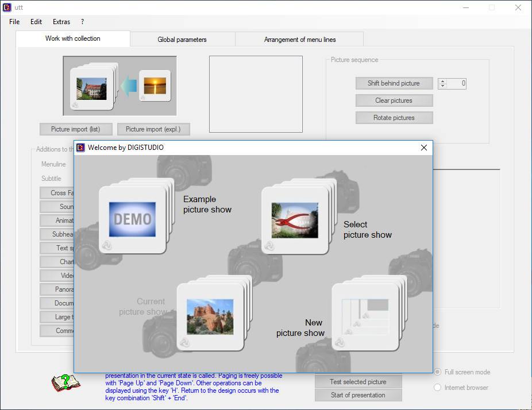
Task: Click Test selected picture button
Action: [x=358, y=382]
